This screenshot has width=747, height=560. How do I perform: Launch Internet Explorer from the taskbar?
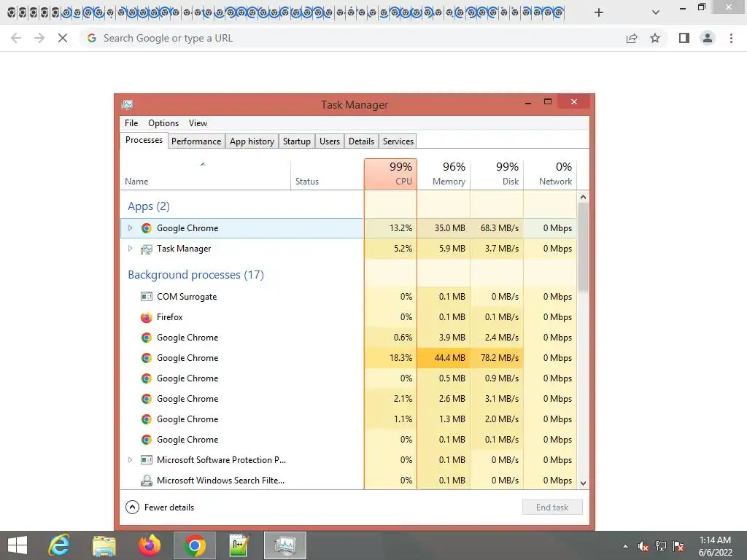click(59, 545)
